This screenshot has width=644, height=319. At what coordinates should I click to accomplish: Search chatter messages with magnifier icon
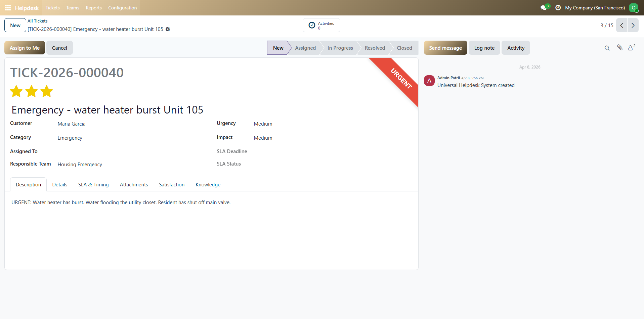607,48
